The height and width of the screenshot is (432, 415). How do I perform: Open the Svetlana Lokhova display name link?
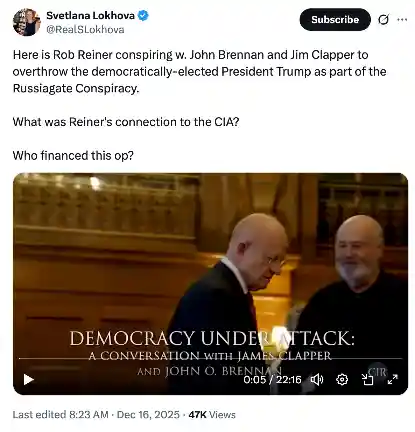90,15
